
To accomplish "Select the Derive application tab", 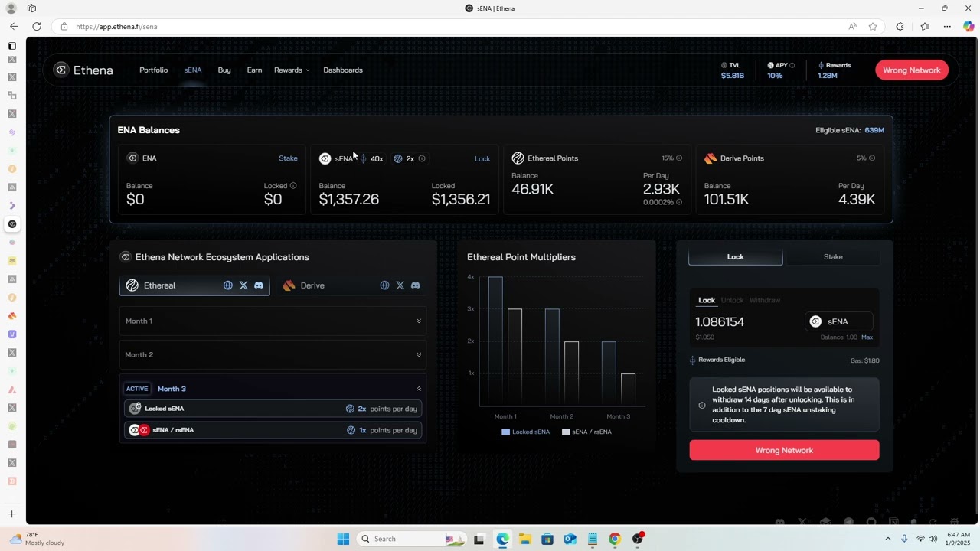I will (x=351, y=285).
